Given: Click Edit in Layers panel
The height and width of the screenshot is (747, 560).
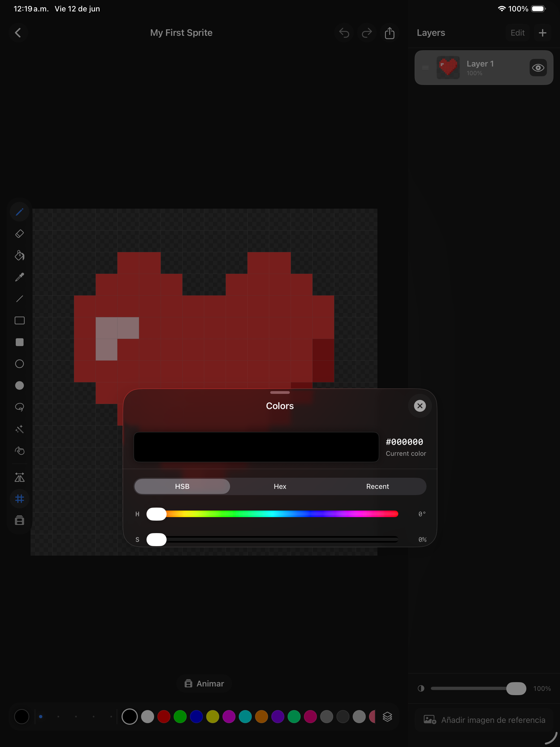Looking at the screenshot, I should point(517,33).
